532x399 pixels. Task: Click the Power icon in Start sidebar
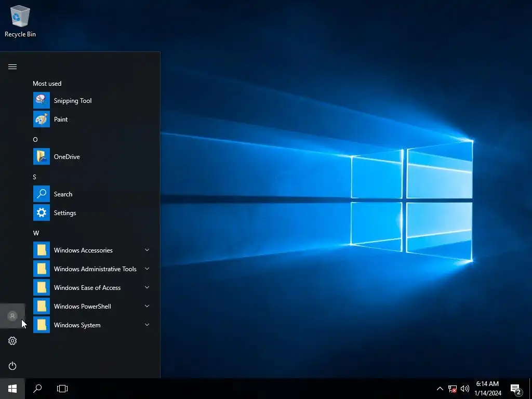click(x=12, y=366)
